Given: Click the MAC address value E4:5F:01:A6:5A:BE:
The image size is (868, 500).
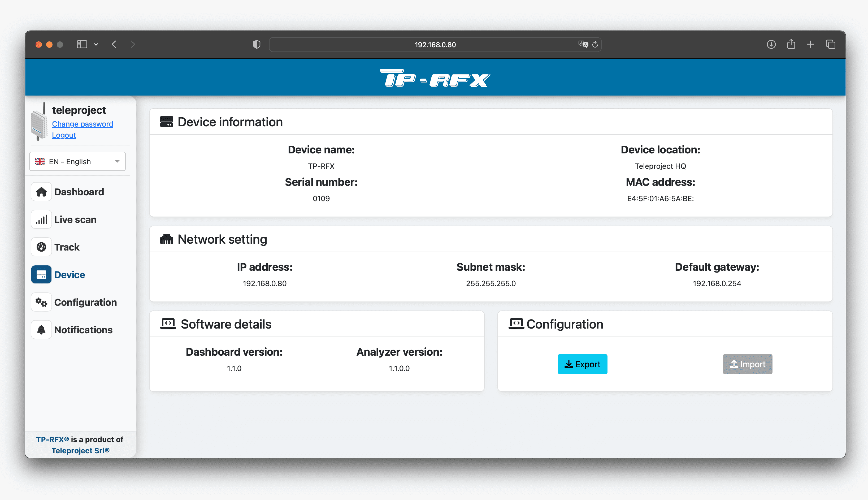Looking at the screenshot, I should [x=660, y=199].
